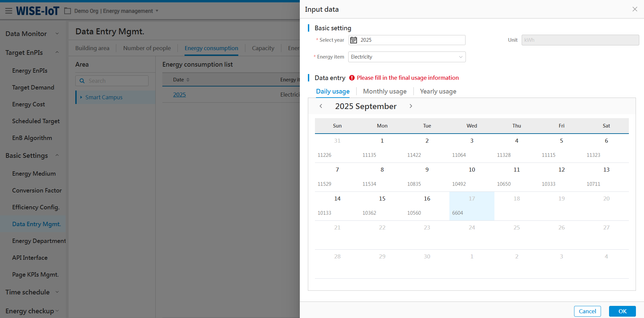Open the Building area tab

pos(92,48)
